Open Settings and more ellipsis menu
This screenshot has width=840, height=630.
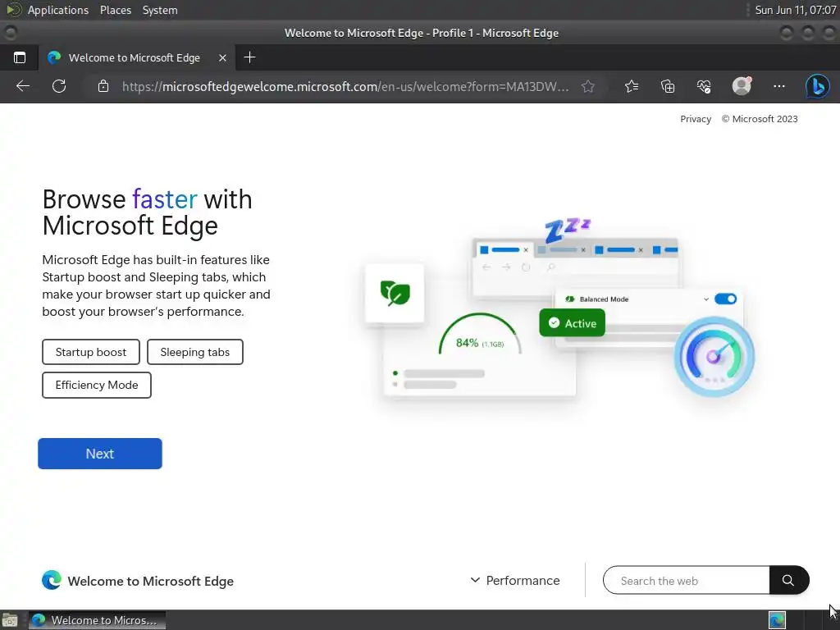(779, 86)
